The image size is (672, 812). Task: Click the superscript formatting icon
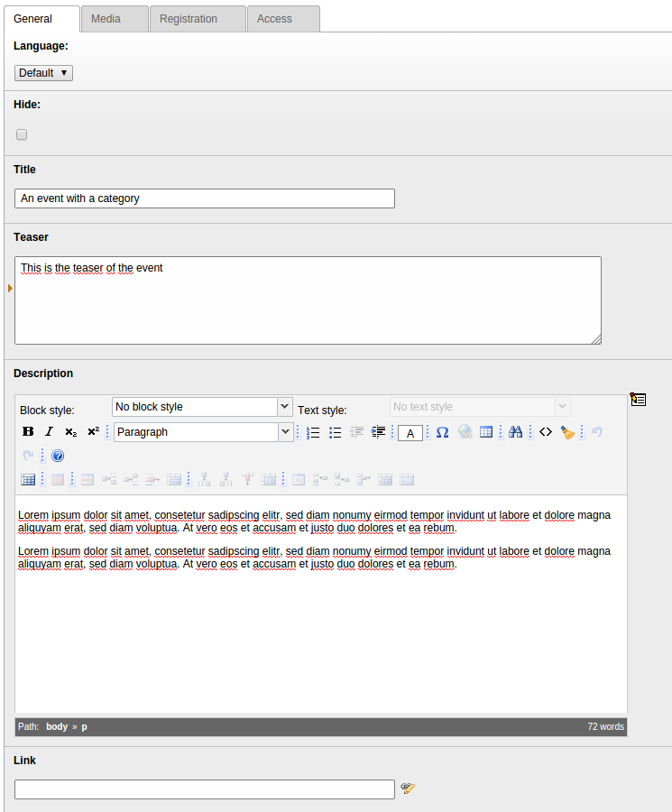point(93,432)
